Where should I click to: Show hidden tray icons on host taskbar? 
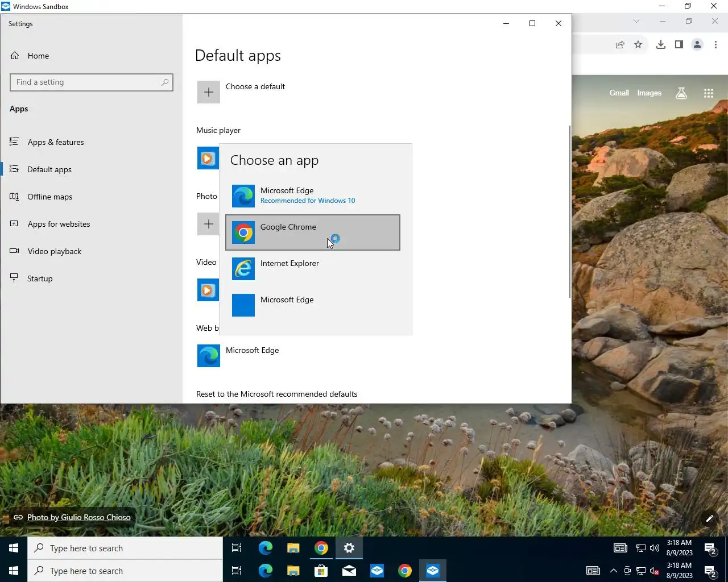coord(614,571)
